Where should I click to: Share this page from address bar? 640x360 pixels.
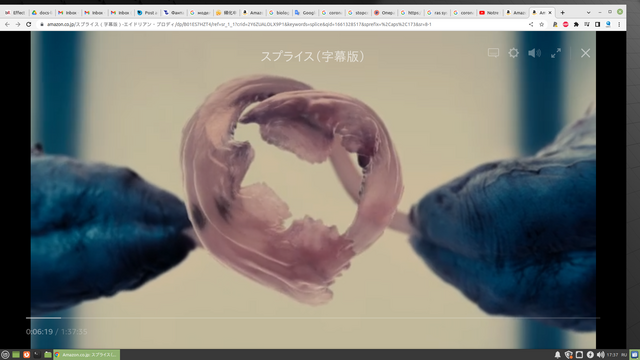(531, 24)
